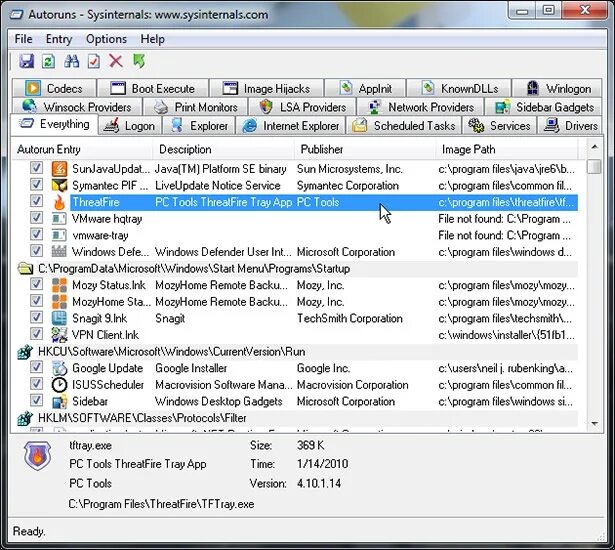Click the vmware-tray entry icon
615x550 pixels.
59,235
